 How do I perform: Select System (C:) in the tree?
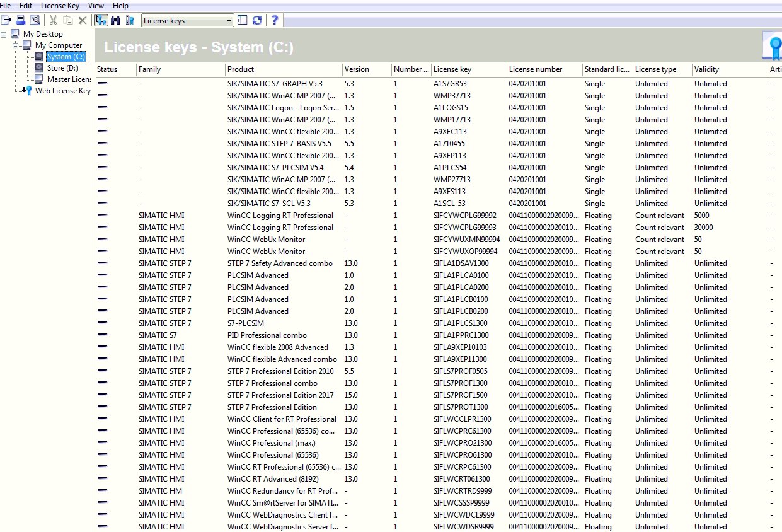point(66,57)
